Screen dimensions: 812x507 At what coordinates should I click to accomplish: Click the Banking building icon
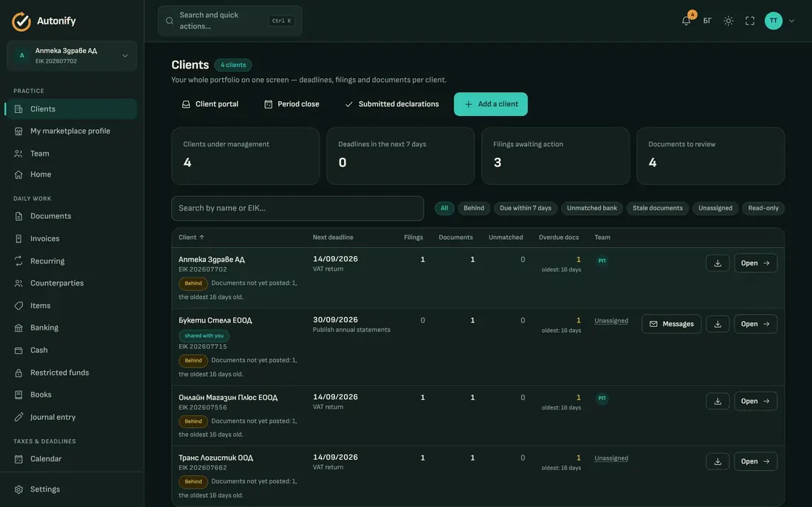click(18, 328)
